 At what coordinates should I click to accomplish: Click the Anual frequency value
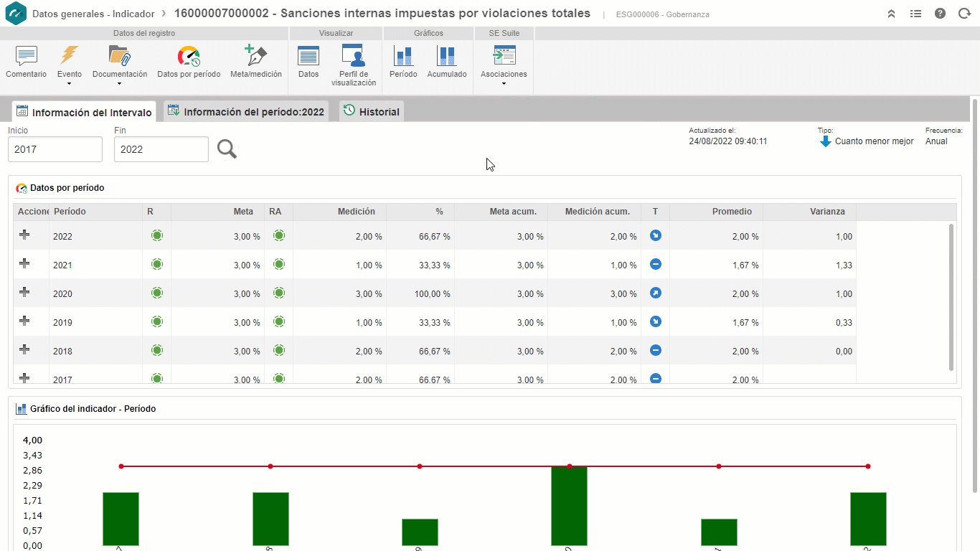[x=936, y=141]
